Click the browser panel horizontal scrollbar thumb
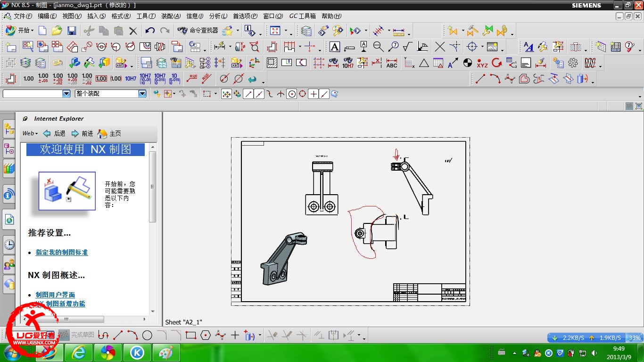This screenshot has height=362, width=644. 67,319
